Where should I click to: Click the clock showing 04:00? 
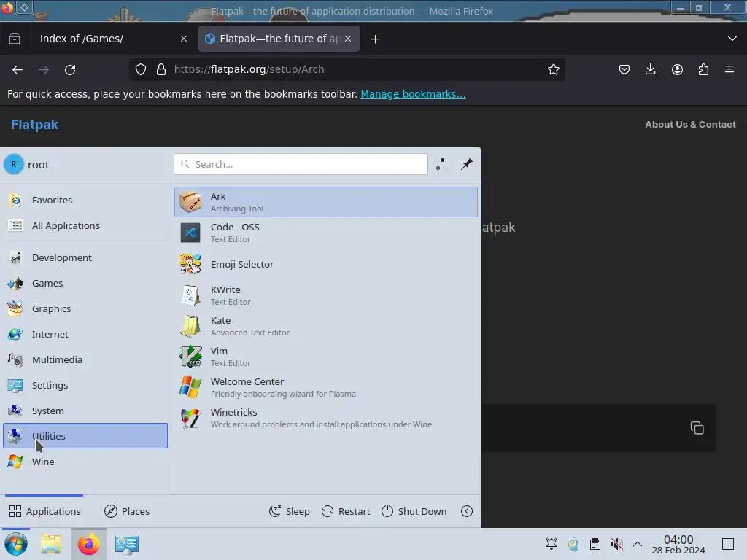[x=678, y=544]
